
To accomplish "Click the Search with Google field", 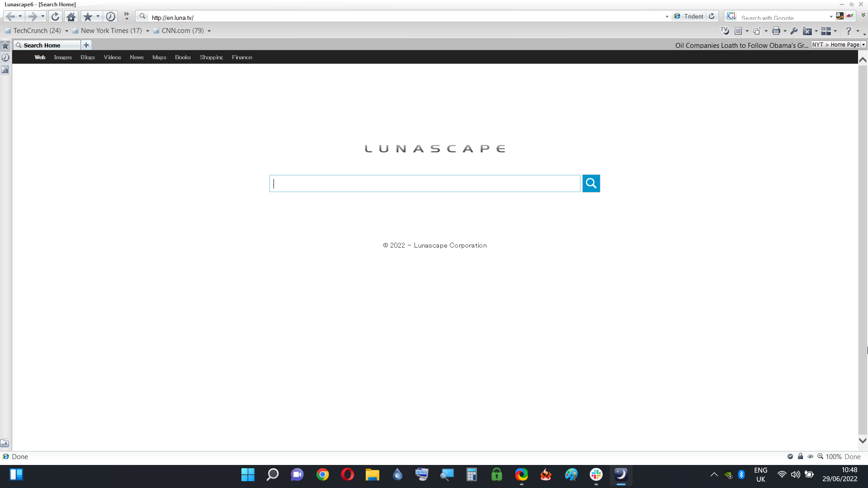I will (783, 18).
